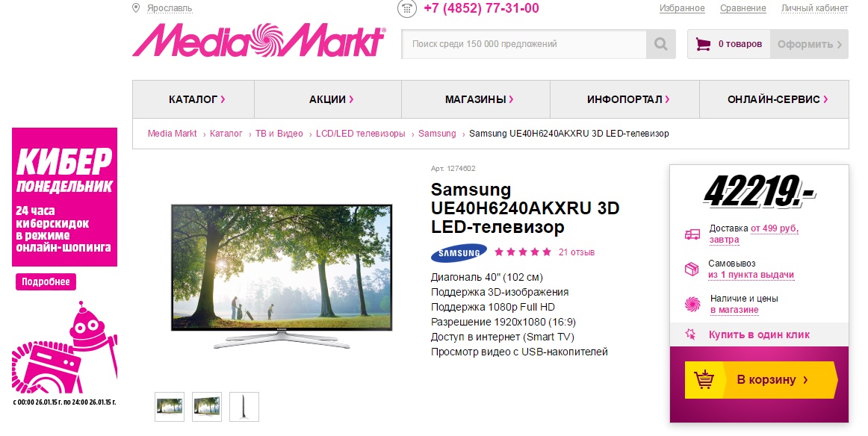The height and width of the screenshot is (436, 868).
Task: Click the Media Markt logo
Action: tap(259, 40)
